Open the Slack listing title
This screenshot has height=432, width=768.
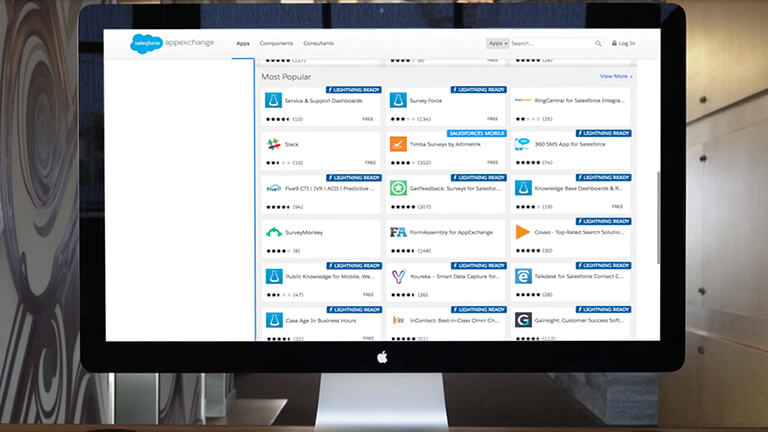click(x=292, y=144)
